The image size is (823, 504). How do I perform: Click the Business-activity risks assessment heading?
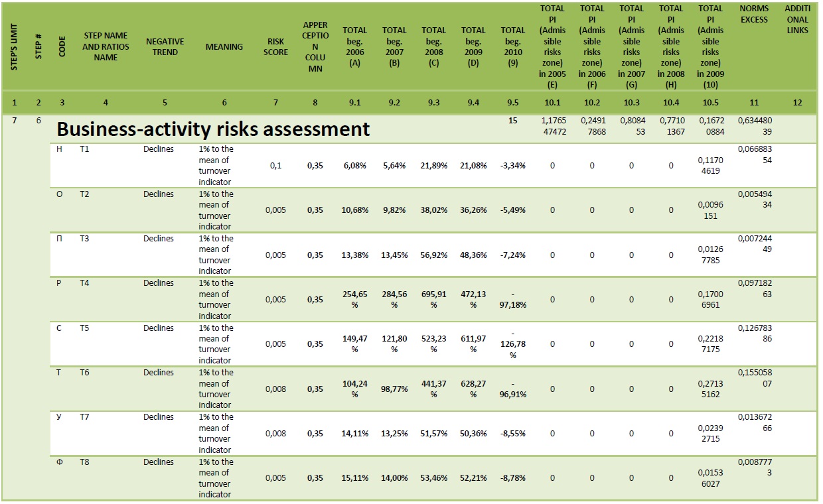[213, 129]
